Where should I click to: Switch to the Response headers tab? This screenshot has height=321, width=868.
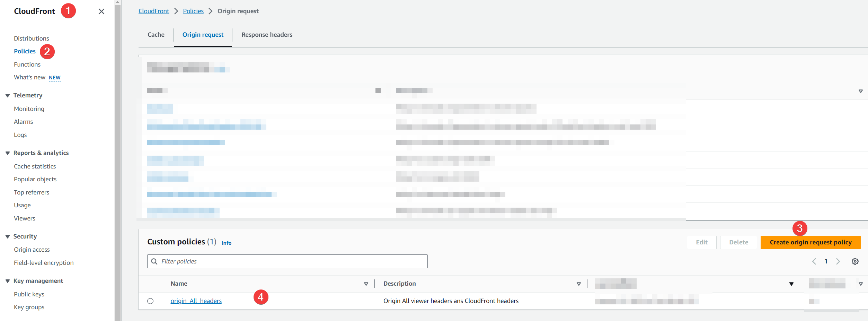coord(267,35)
